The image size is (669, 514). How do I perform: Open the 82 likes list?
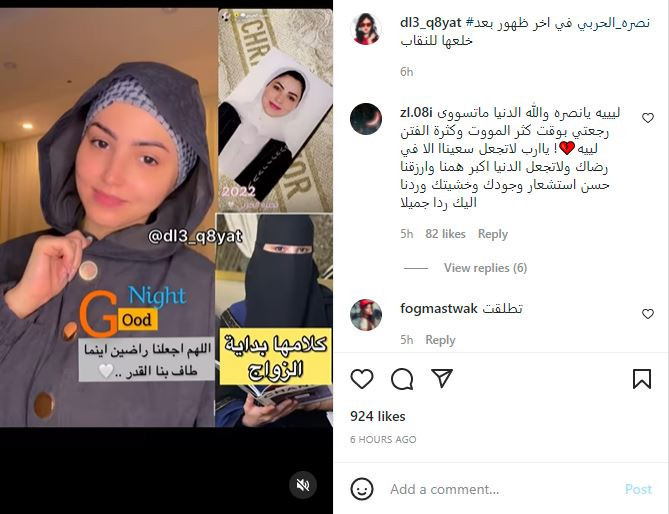445,234
